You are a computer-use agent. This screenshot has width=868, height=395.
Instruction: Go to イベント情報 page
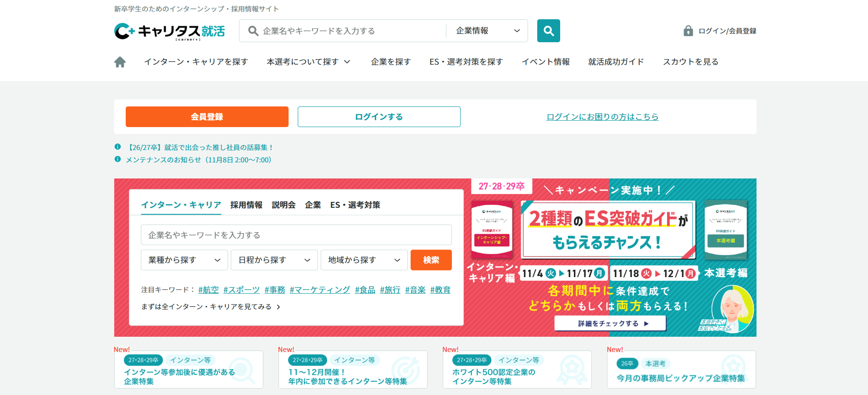click(x=545, y=62)
